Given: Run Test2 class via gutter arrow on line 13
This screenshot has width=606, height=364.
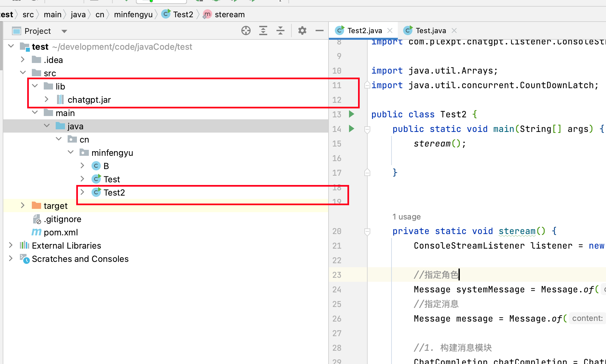Looking at the screenshot, I should tap(352, 114).
